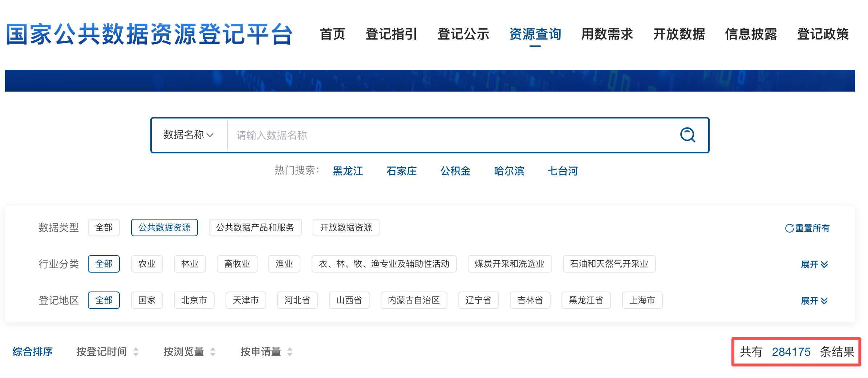
Task: Click sort arrows beside 按登记时间
Action: pyautogui.click(x=136, y=352)
